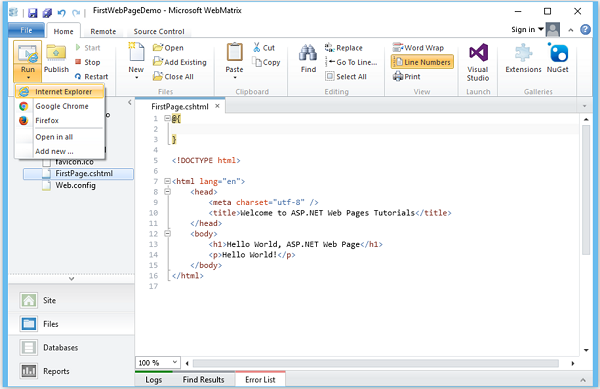The width and height of the screenshot is (600, 389).
Task: Click the Save icon in title bar
Action: point(33,13)
